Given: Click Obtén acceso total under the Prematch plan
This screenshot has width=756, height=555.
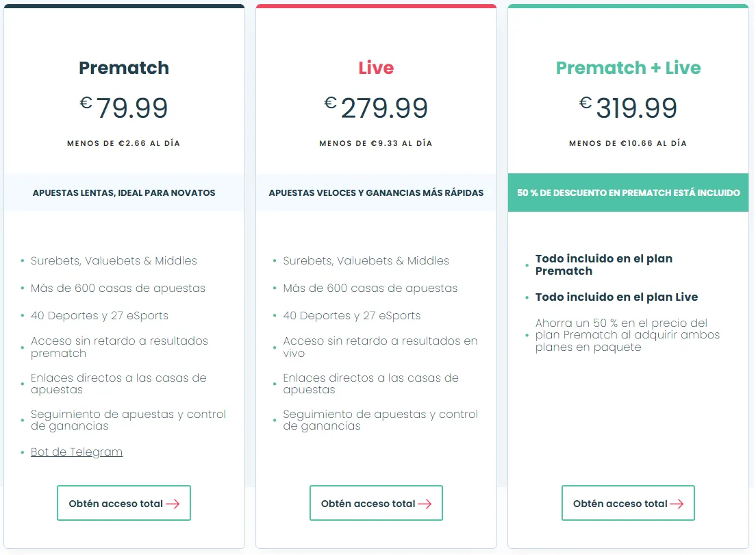Looking at the screenshot, I should tap(124, 503).
